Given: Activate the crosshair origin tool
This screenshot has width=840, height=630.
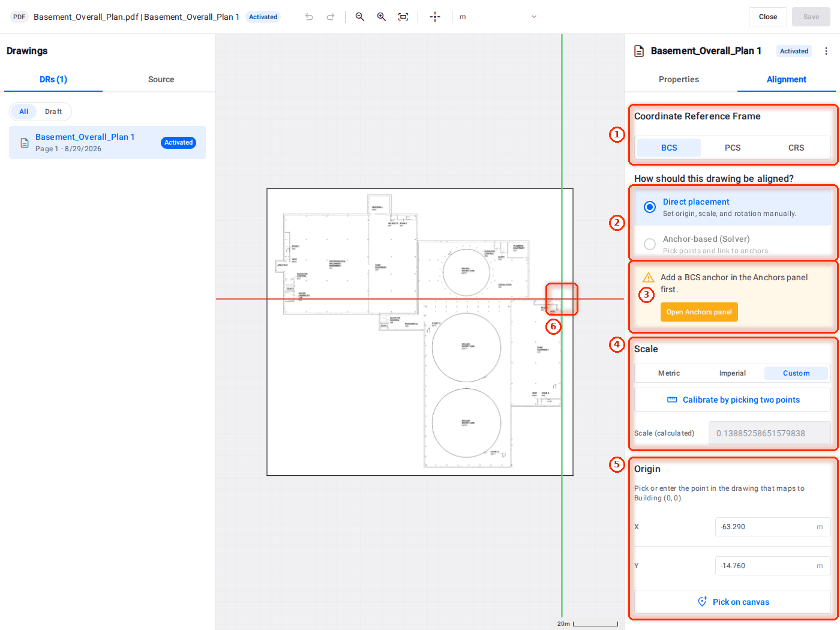Looking at the screenshot, I should pyautogui.click(x=435, y=17).
